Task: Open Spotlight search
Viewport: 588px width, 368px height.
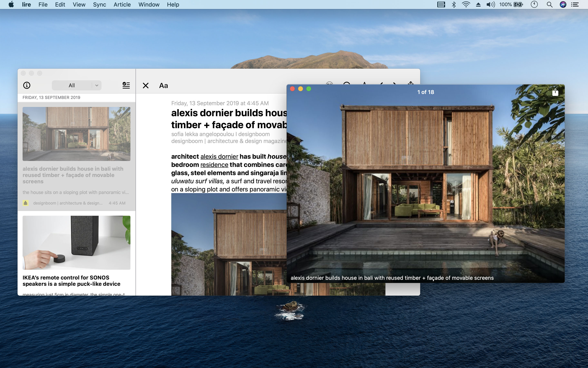Action: tap(549, 4)
